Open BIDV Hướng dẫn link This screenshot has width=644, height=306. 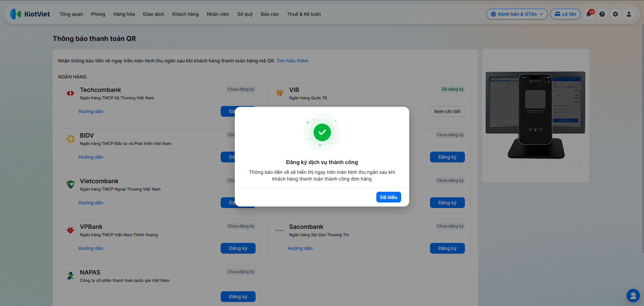pos(91,157)
